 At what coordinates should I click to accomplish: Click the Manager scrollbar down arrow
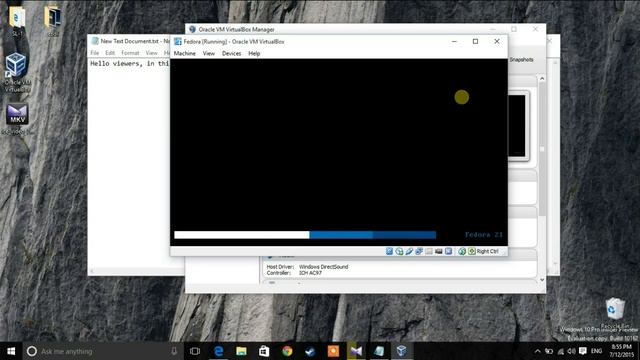pos(542,280)
